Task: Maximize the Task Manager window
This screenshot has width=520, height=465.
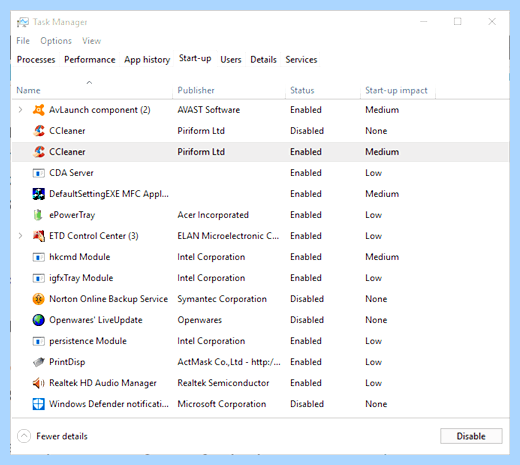Action: tap(458, 22)
